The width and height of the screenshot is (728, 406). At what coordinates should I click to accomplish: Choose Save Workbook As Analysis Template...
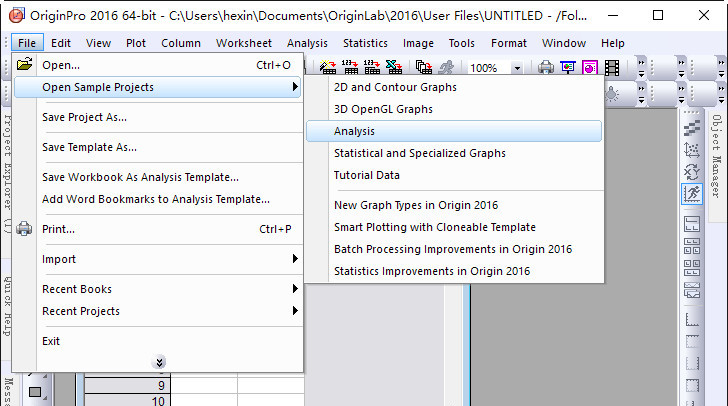[x=158, y=177]
